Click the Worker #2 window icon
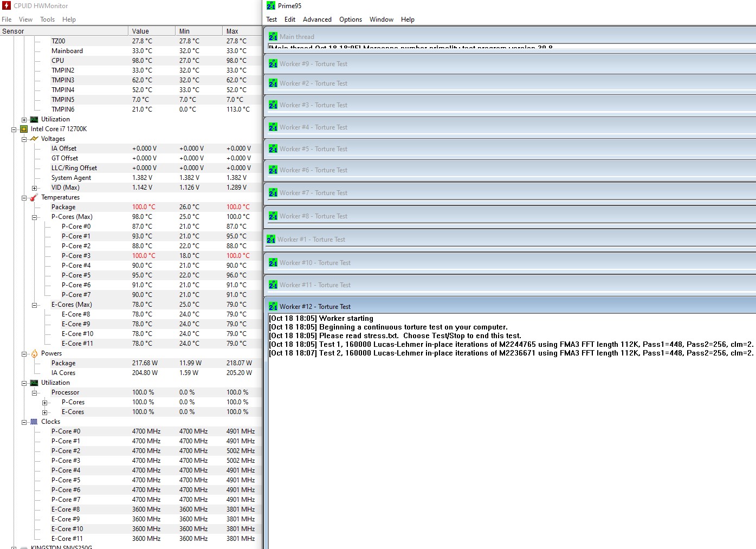Screen dimensions: 756x549 pyautogui.click(x=273, y=83)
